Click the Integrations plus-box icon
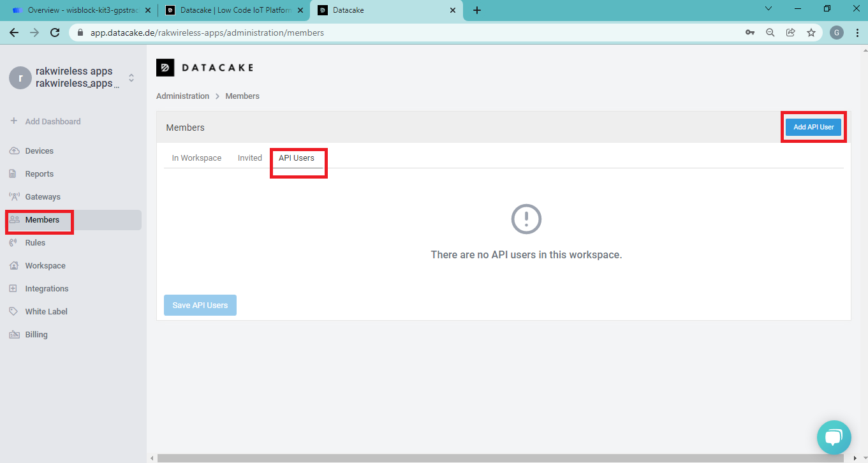868x463 pixels. coord(13,289)
